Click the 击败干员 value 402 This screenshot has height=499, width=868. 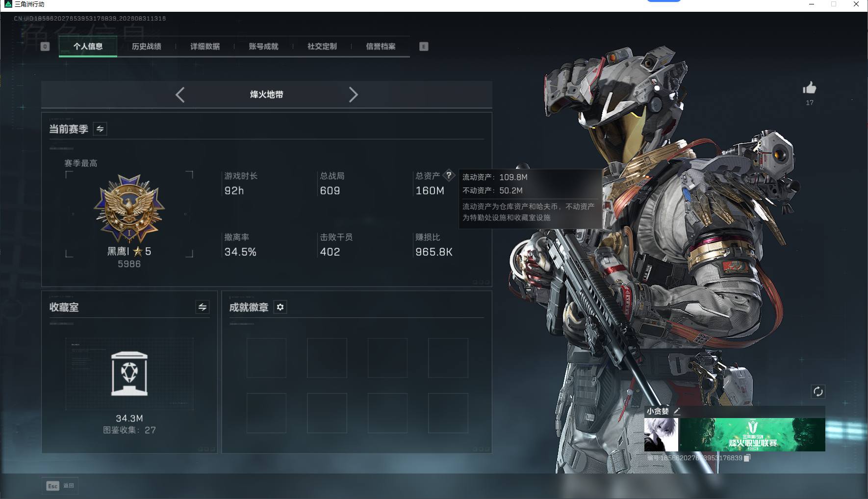[330, 252]
